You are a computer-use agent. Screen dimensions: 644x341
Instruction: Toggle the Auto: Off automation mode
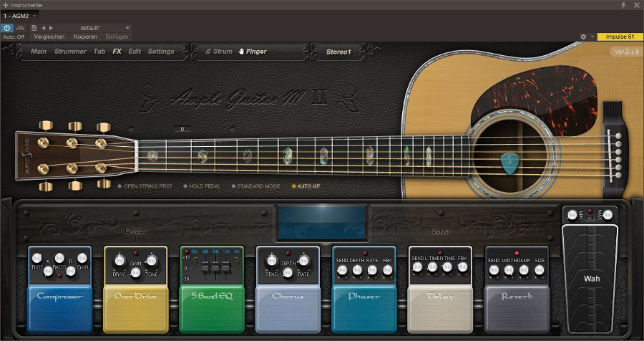pyautogui.click(x=14, y=37)
